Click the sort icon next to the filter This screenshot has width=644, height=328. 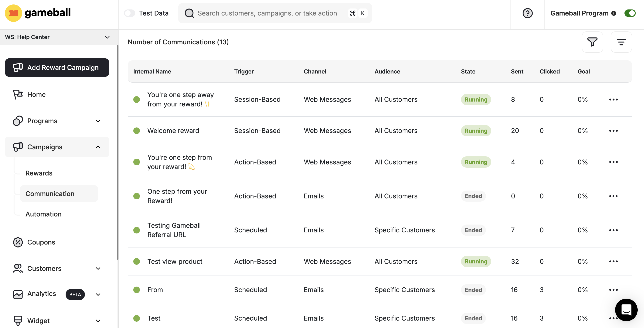(621, 42)
